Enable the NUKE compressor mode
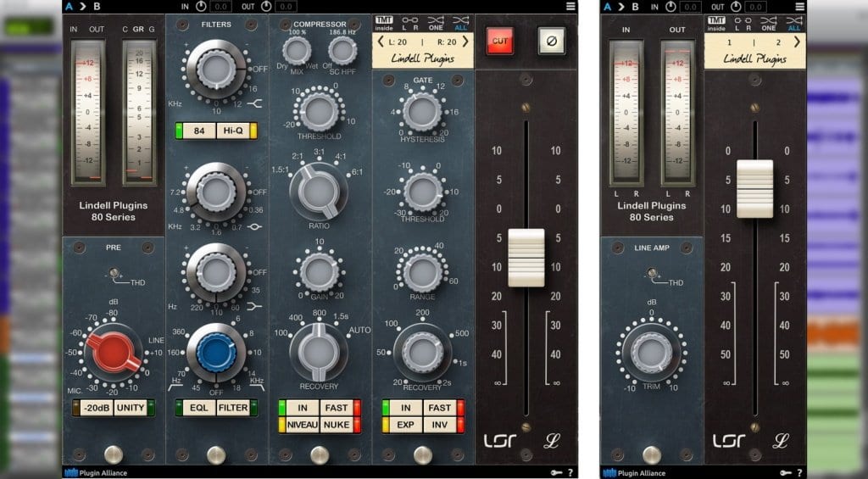This screenshot has height=479, width=868. 336,425
